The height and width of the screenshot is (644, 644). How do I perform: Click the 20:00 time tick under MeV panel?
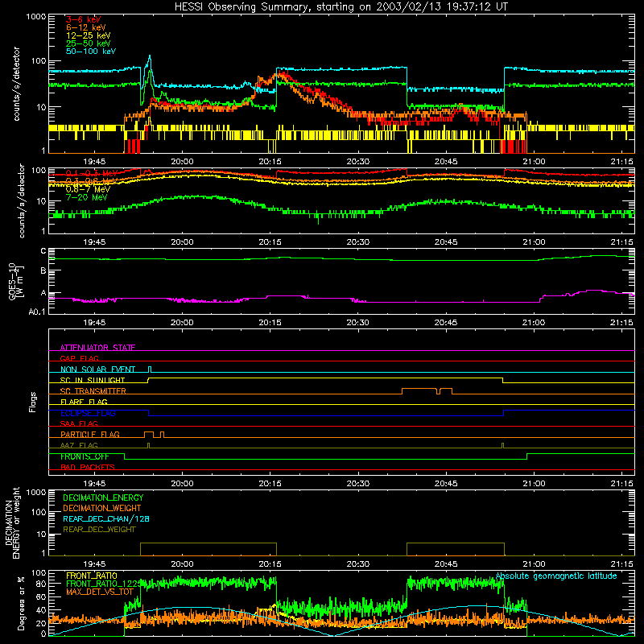[182, 242]
